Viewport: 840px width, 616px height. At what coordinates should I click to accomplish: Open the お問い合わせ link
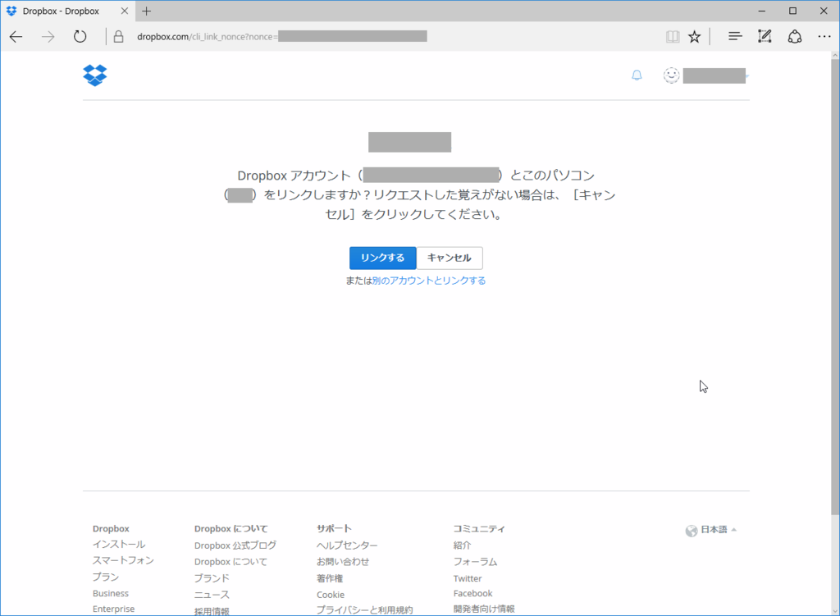tap(343, 562)
